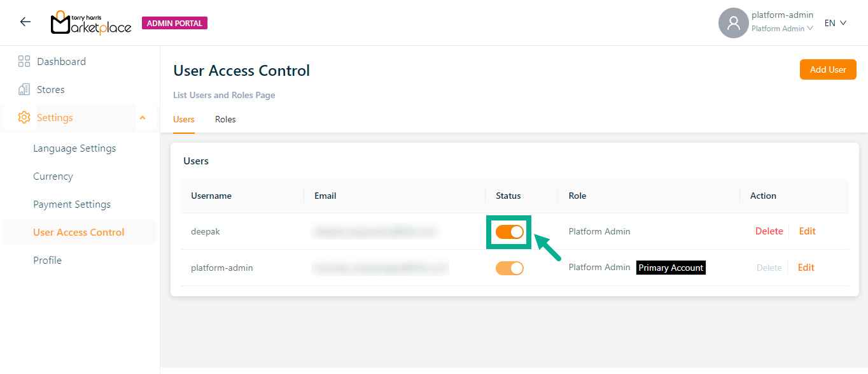Toggle status switch for platform-admin
Screen dimensions: 868x374
coord(509,268)
